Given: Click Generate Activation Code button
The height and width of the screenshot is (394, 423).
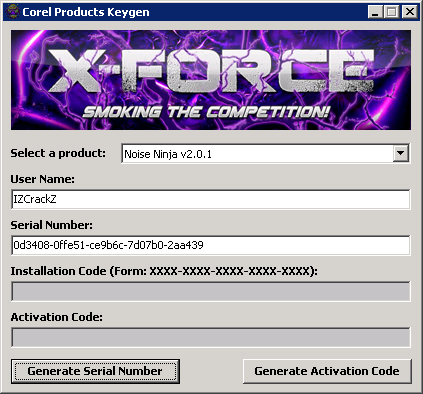Looking at the screenshot, I should pos(327,371).
